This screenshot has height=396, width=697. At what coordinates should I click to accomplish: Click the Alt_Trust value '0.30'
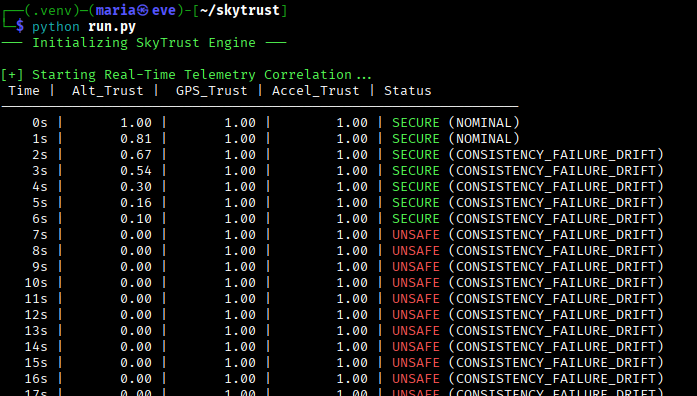[x=136, y=187]
